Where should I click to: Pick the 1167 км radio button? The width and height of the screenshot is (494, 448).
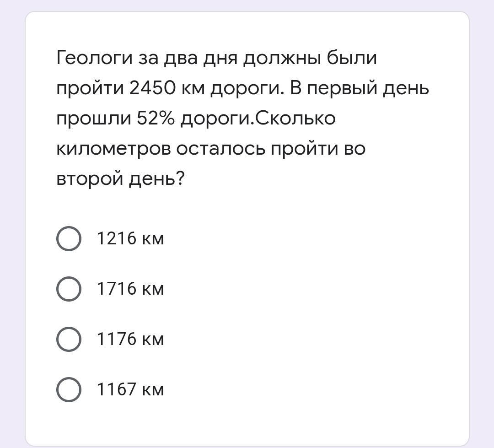click(69, 389)
